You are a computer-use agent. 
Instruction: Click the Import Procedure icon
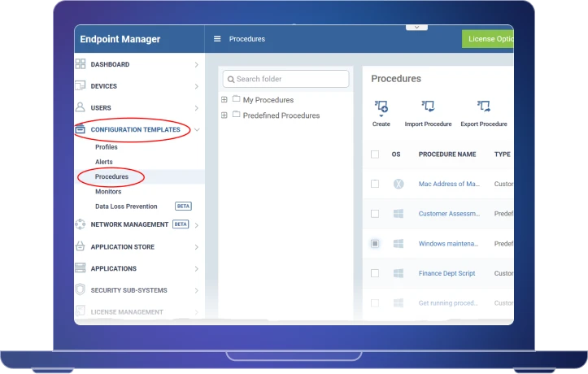(x=428, y=107)
